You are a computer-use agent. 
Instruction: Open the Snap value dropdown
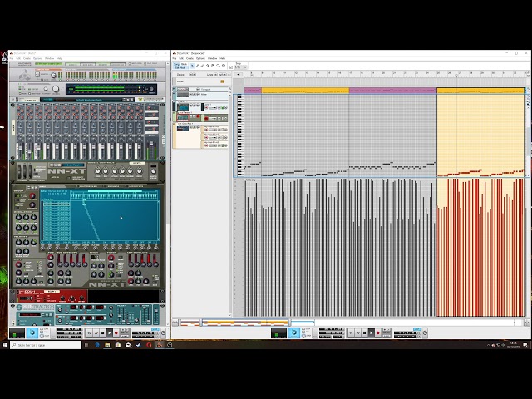(241, 67)
